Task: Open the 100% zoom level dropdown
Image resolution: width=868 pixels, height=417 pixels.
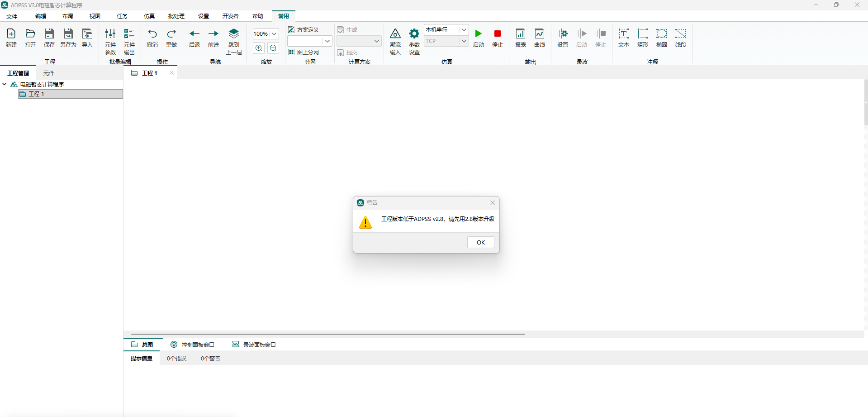Action: (x=274, y=34)
